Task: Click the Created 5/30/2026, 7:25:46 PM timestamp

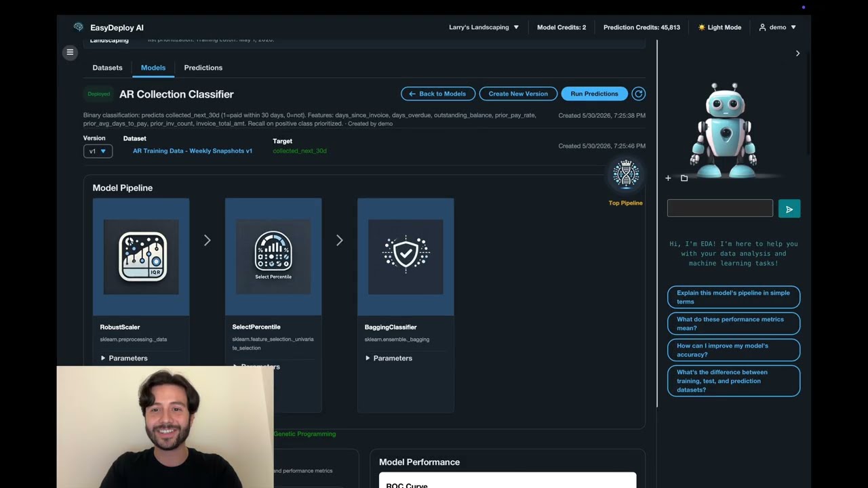Action: coord(602,146)
